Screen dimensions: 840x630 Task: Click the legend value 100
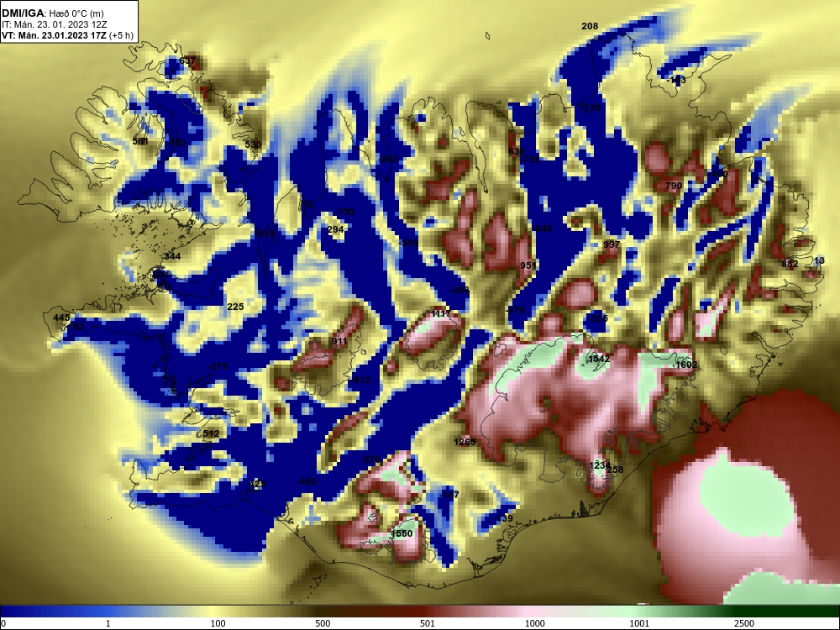(218, 623)
